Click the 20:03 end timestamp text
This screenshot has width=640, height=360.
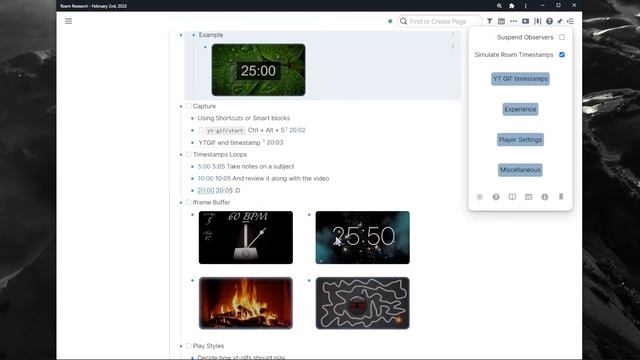point(275,142)
